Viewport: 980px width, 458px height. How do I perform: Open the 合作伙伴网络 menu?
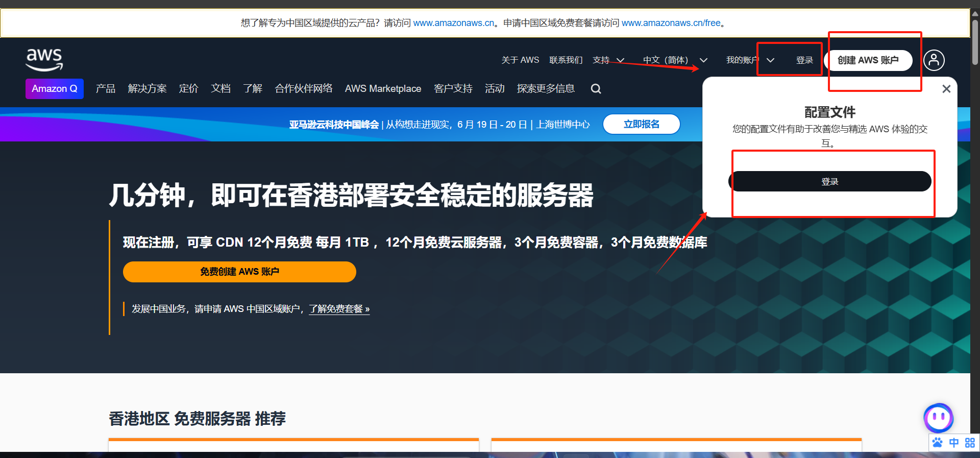pyautogui.click(x=304, y=89)
